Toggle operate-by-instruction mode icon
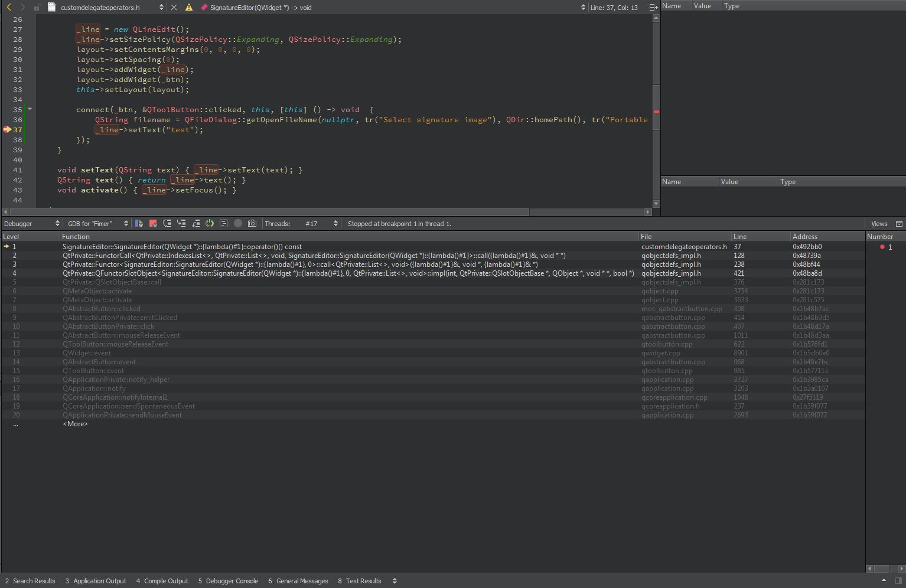The image size is (906, 588). [x=224, y=223]
